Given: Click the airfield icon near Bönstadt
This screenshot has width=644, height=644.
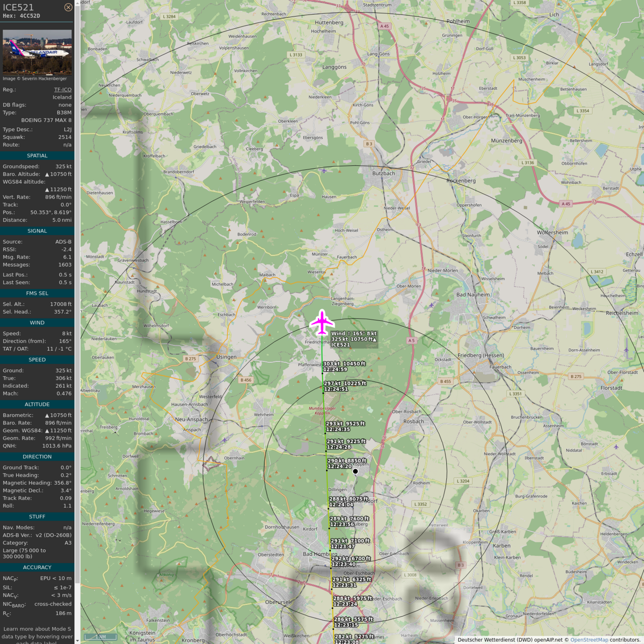Looking at the screenshot, I should [x=616, y=447].
